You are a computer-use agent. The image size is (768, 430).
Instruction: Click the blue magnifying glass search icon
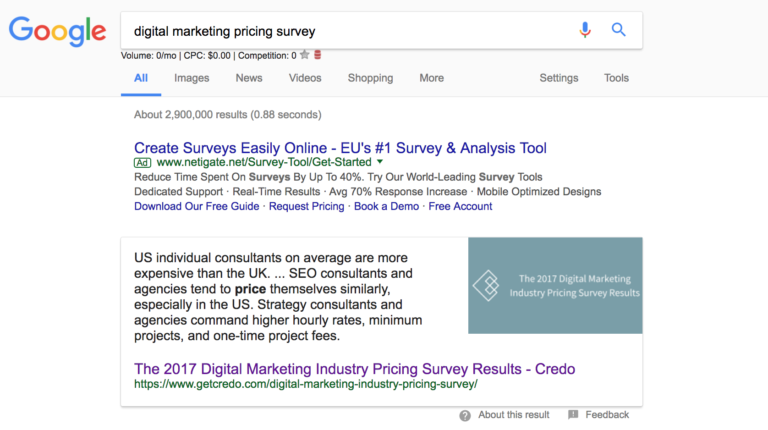coord(619,30)
